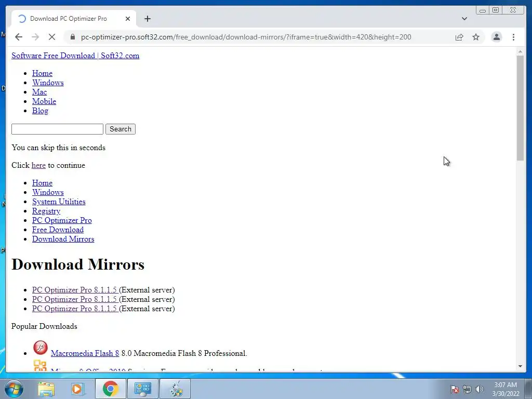Click the scrollbar down arrow

point(520,366)
